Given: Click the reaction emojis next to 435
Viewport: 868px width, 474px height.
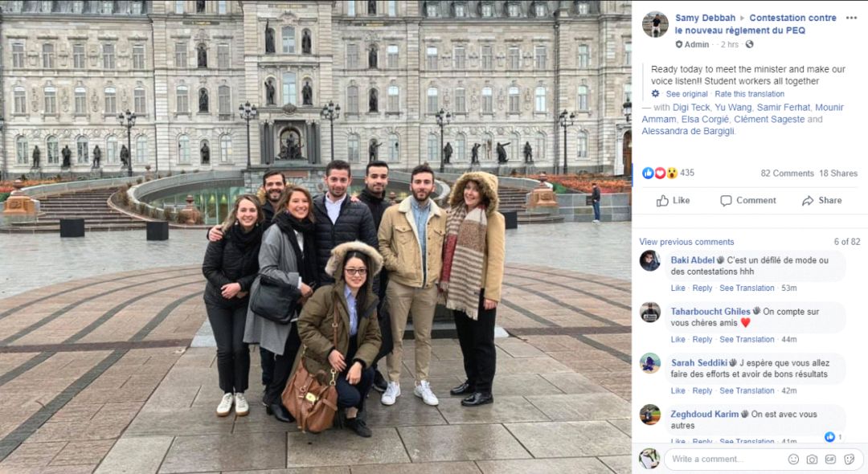Looking at the screenshot, I should [660, 173].
